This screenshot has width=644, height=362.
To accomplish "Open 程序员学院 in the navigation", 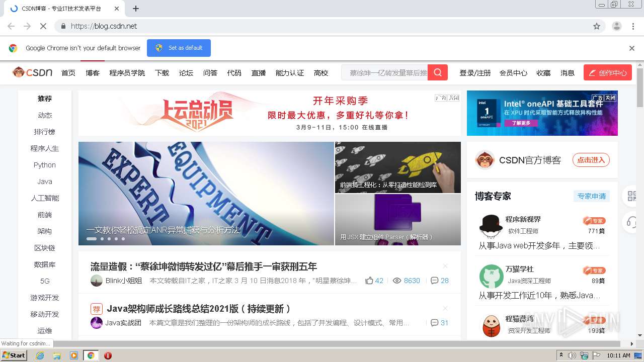I will 127,73.
